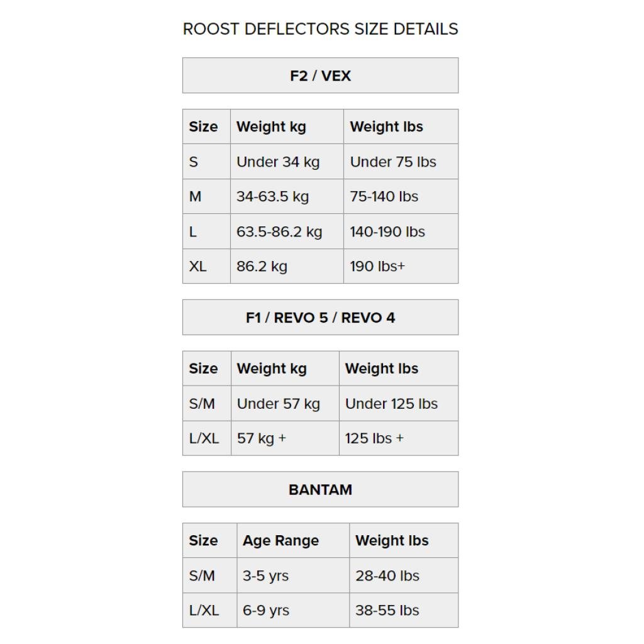This screenshot has height=644, width=644.
Task: Select the Under 75 lbs cell
Action: pyautogui.click(x=401, y=162)
